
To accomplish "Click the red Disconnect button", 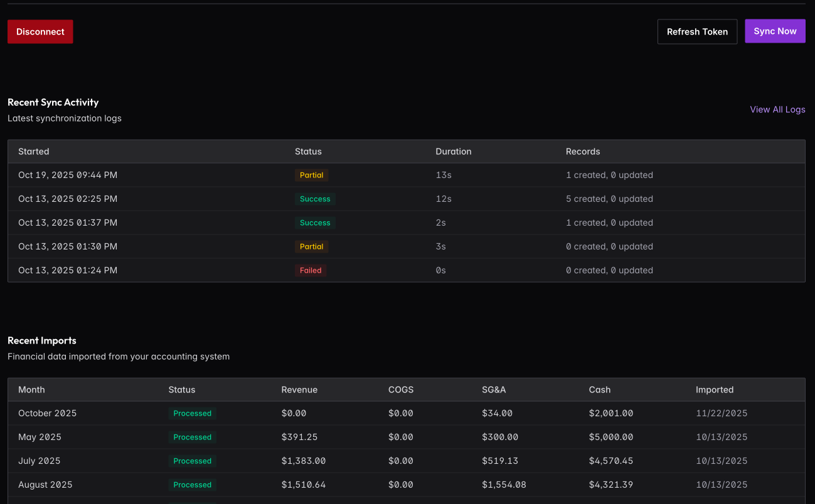I will pyautogui.click(x=40, y=32).
